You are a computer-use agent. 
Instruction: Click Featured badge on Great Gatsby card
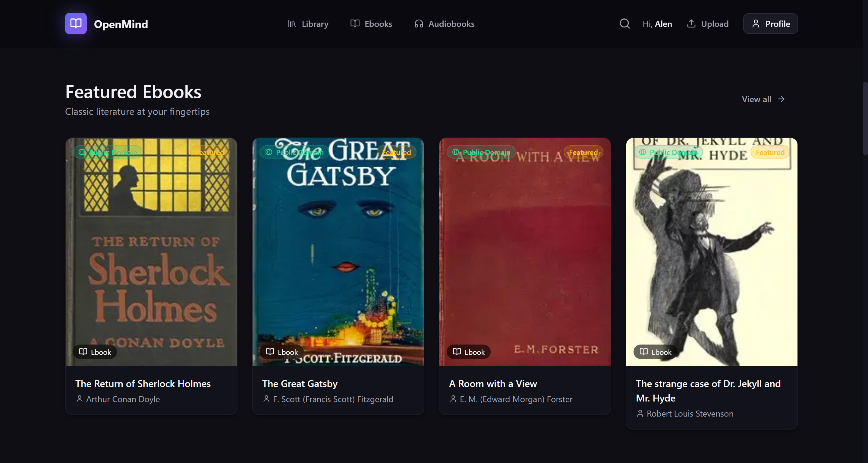pyautogui.click(x=396, y=152)
